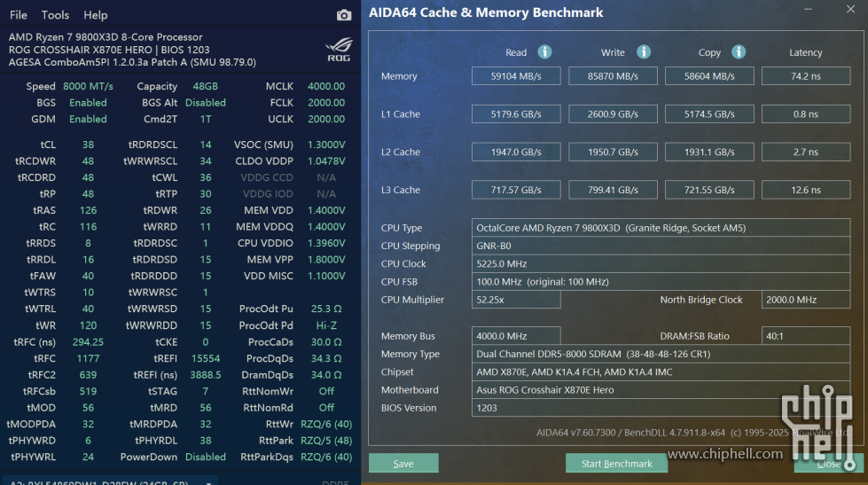Open the File menu

pyautogui.click(x=19, y=15)
